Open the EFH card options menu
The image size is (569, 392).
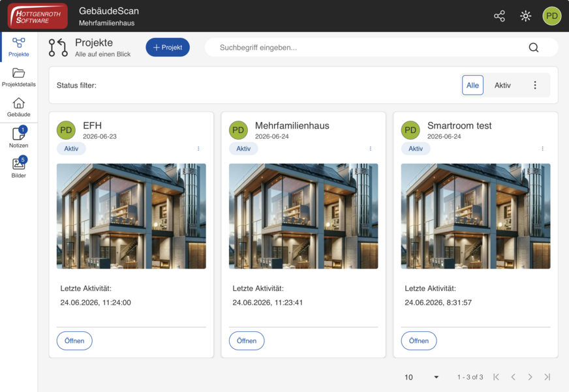point(198,149)
